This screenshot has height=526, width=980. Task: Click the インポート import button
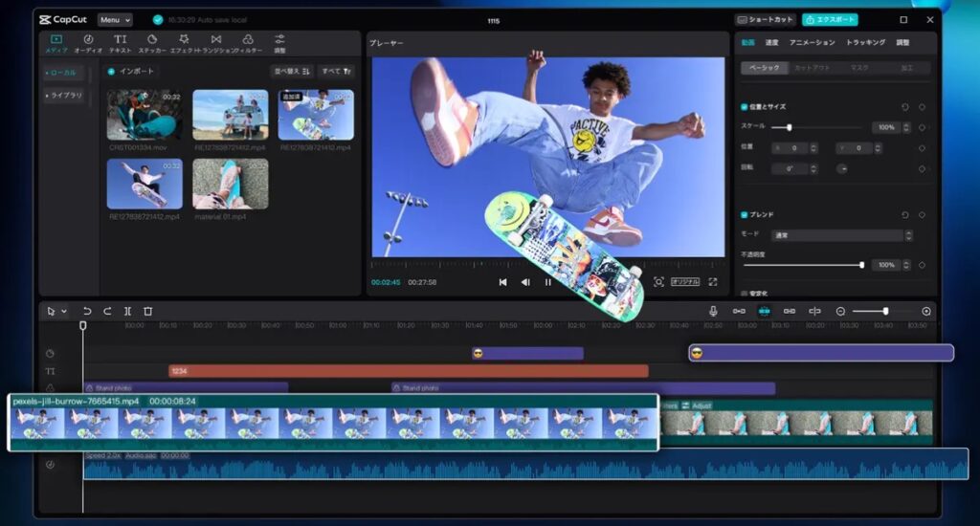132,71
